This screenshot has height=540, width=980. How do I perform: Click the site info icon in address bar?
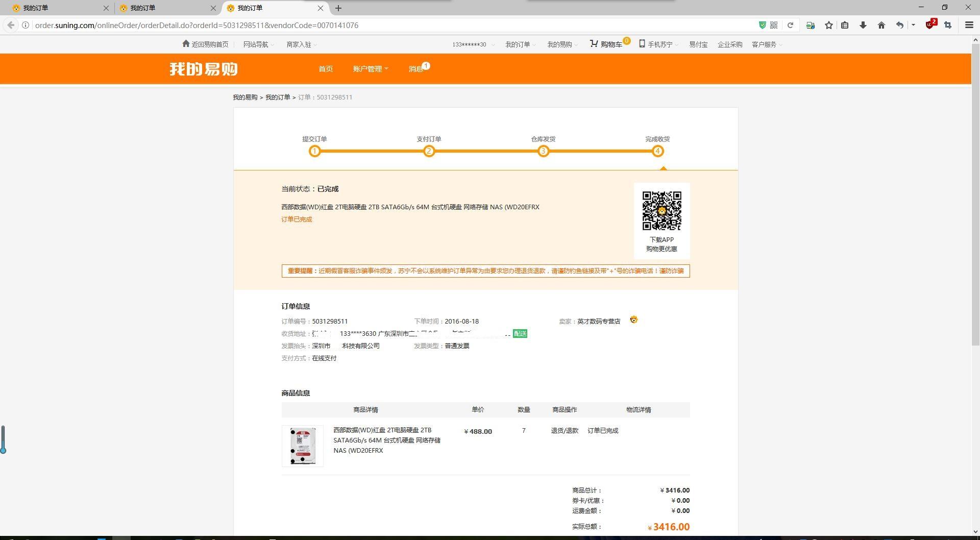click(26, 25)
